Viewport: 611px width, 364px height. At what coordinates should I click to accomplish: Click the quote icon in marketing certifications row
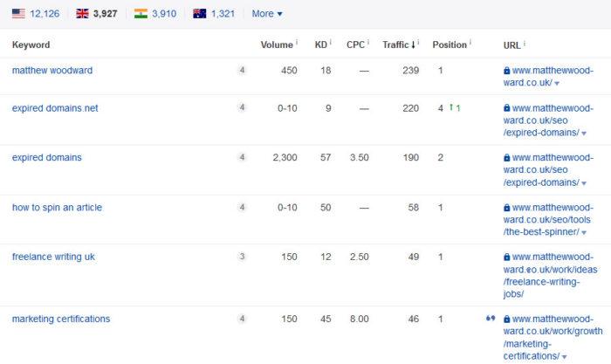pyautogui.click(x=490, y=319)
